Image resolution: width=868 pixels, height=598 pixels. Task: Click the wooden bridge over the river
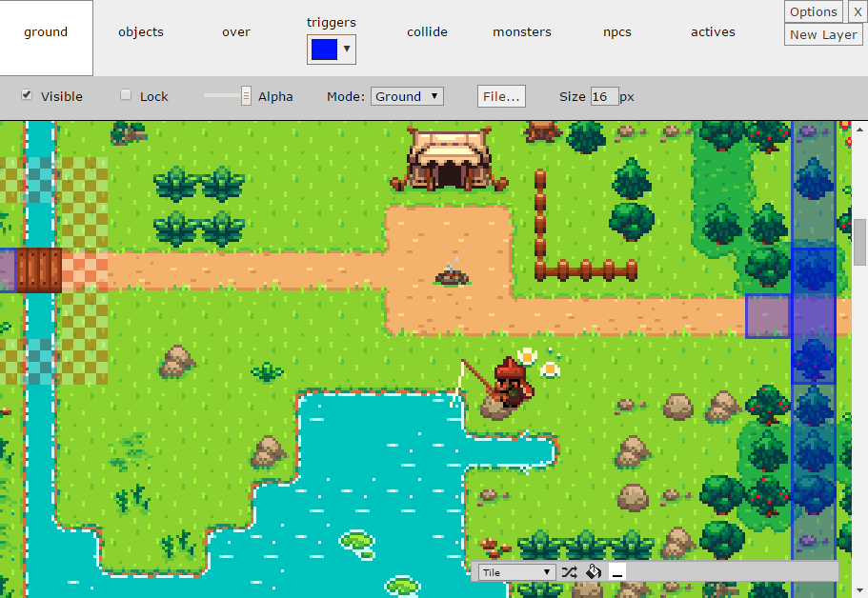(x=39, y=270)
